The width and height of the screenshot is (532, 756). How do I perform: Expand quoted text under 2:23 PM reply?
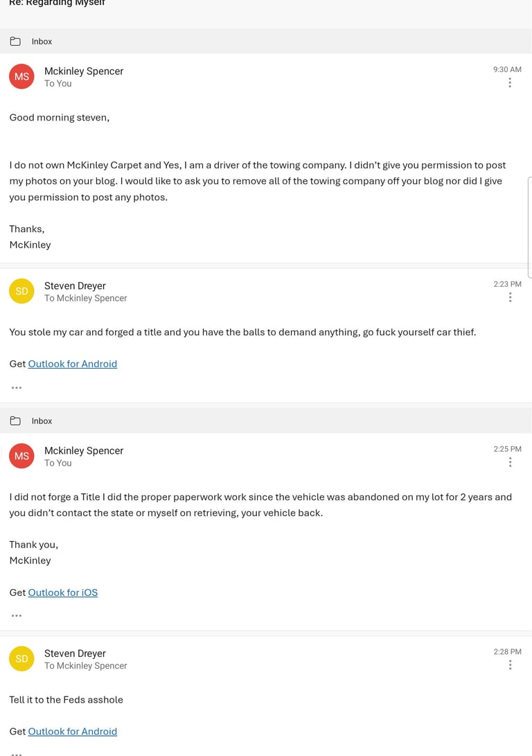(x=17, y=387)
